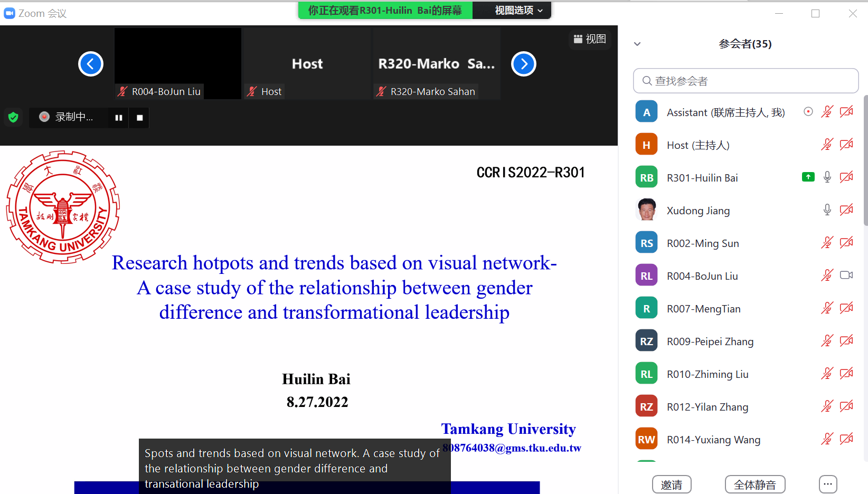Click the green security shield icon
The image size is (868, 494).
click(13, 117)
